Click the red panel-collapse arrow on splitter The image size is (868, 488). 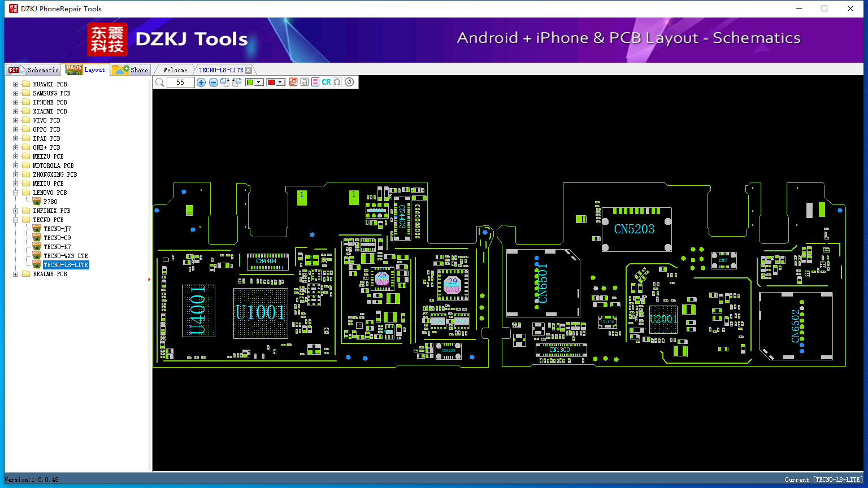pyautogui.click(x=149, y=279)
